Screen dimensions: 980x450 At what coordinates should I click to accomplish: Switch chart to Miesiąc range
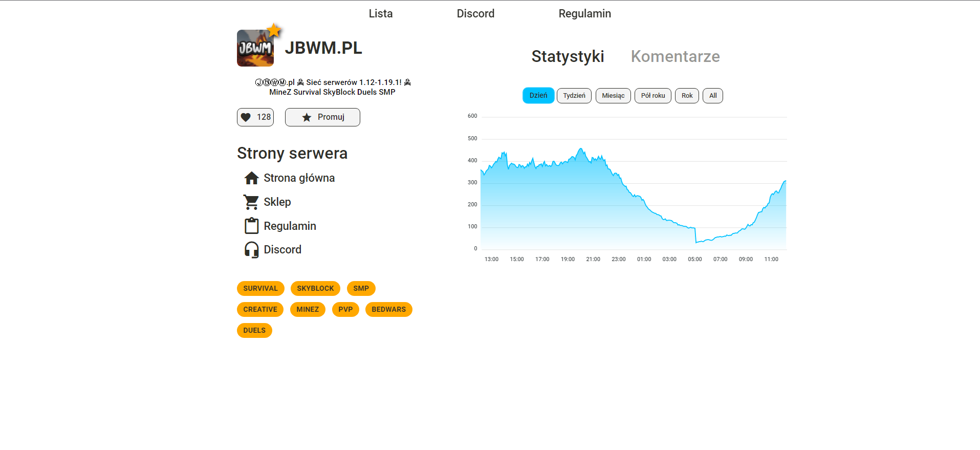point(613,96)
